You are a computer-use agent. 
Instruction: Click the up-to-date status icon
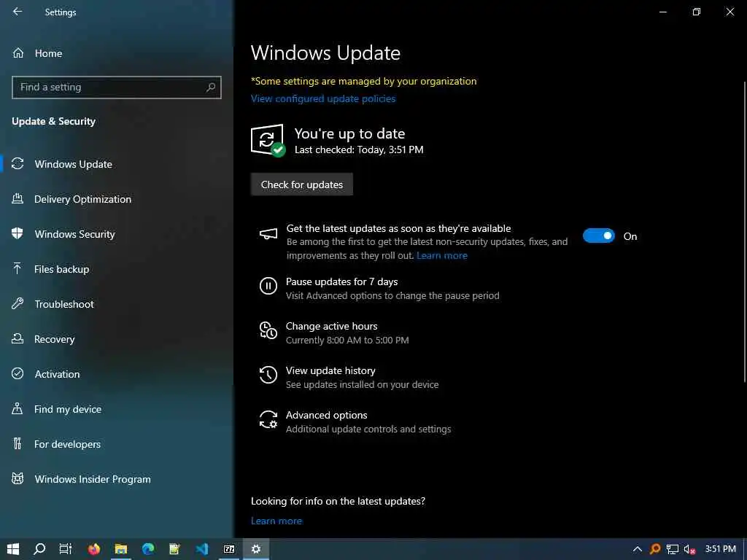click(x=268, y=141)
